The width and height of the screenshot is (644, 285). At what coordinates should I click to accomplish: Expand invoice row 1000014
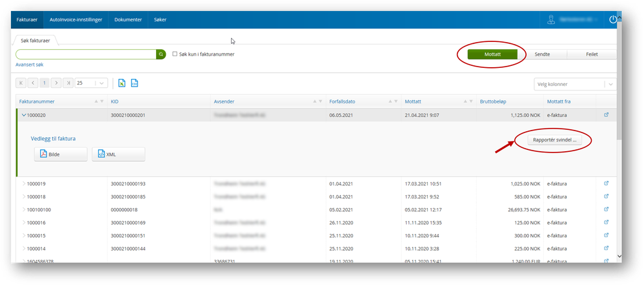click(24, 249)
